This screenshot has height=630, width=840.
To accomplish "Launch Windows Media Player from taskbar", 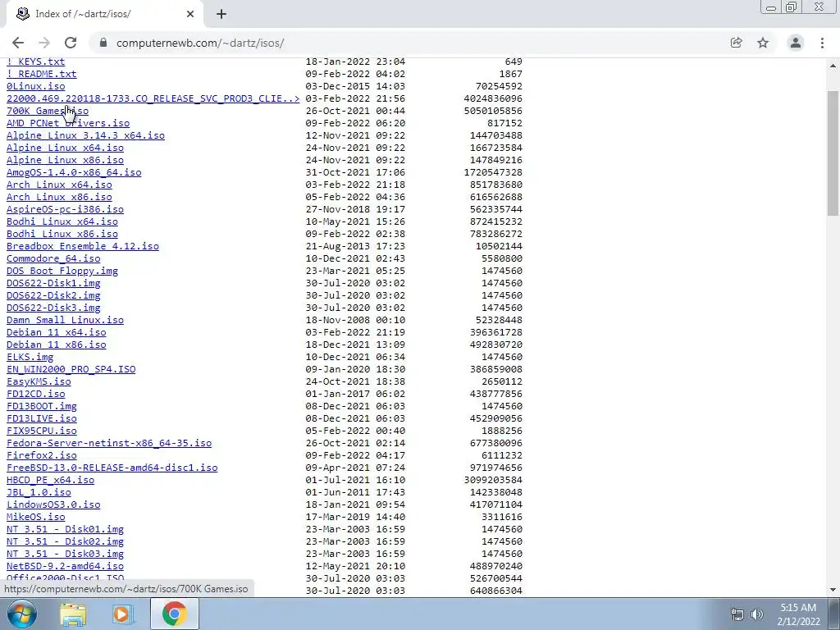I will [x=123, y=614].
